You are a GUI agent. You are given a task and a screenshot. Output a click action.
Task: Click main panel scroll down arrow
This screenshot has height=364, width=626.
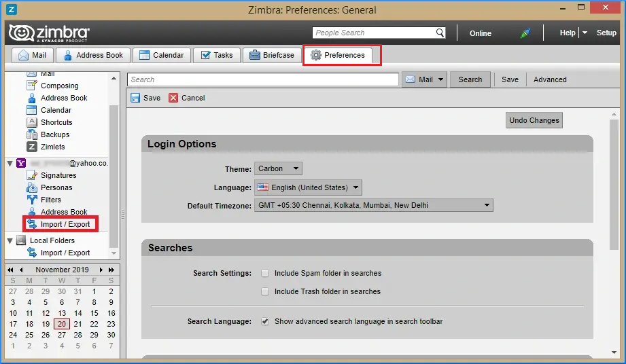[614, 352]
